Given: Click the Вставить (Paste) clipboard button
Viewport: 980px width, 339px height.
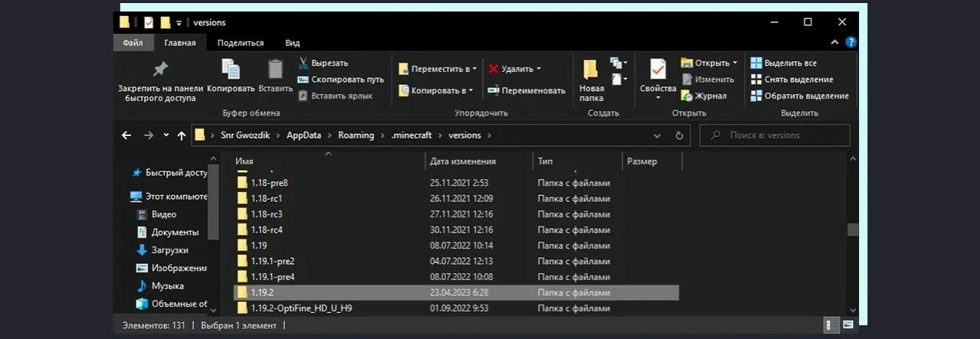Looking at the screenshot, I should click(275, 77).
